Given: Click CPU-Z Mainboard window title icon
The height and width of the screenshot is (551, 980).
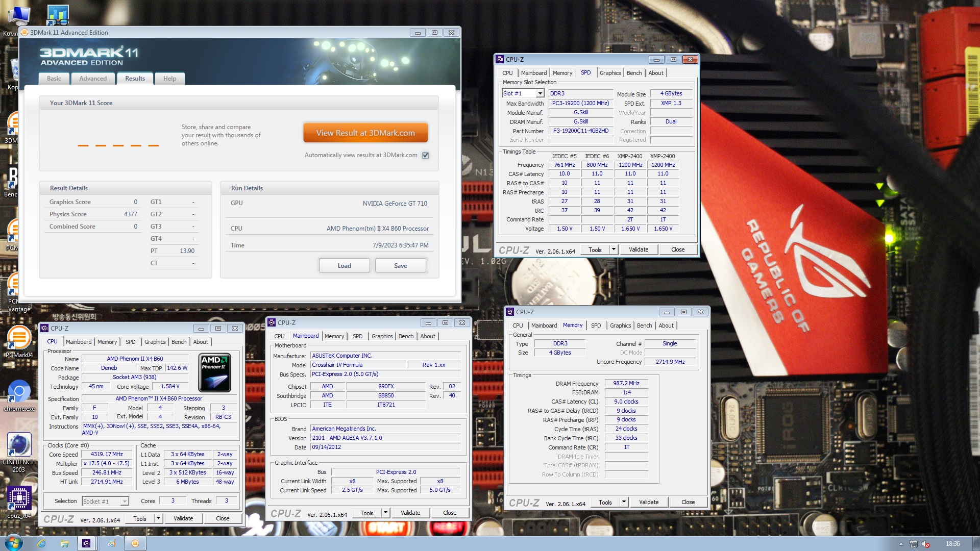Looking at the screenshot, I should [x=272, y=322].
